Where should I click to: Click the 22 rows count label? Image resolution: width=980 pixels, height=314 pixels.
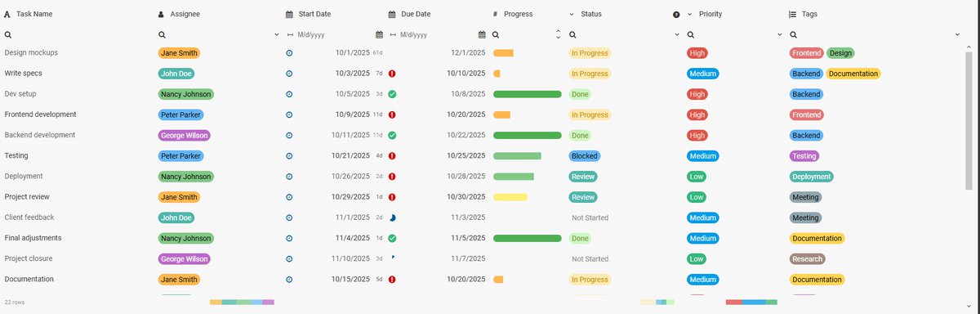[x=15, y=303]
